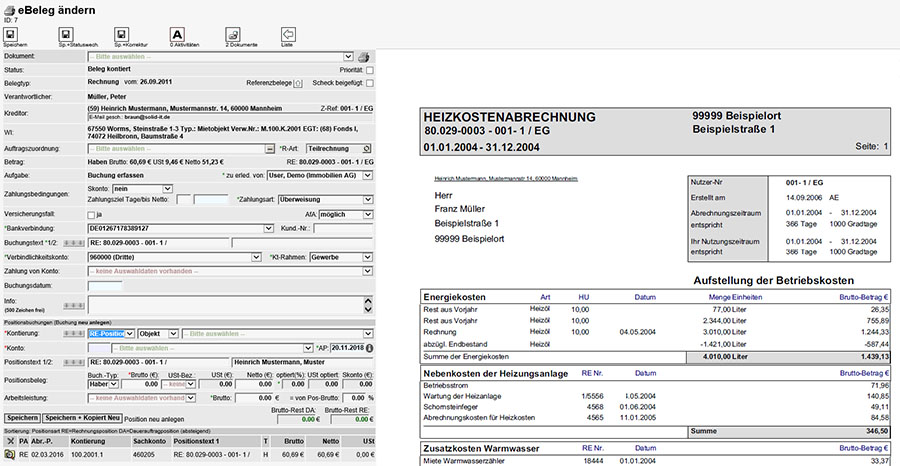900x466 pixels.
Task: Click the Speichern save toolbar icon
Action: click(x=10, y=34)
